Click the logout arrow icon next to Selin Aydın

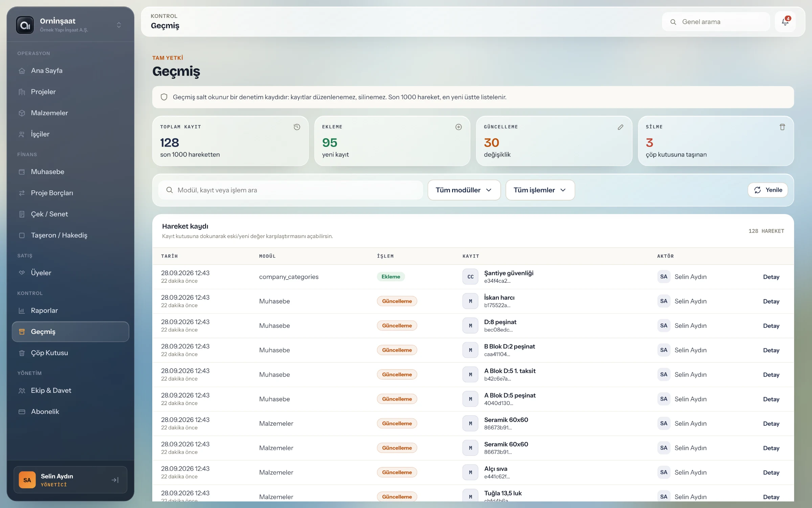point(115,480)
